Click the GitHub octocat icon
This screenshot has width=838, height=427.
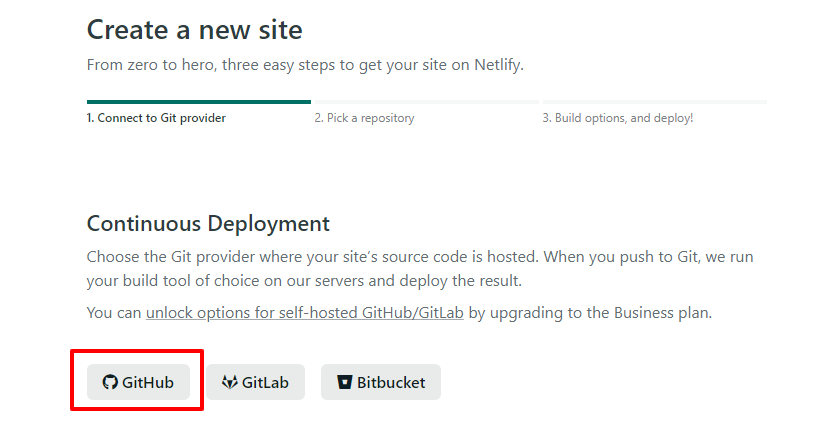(111, 382)
